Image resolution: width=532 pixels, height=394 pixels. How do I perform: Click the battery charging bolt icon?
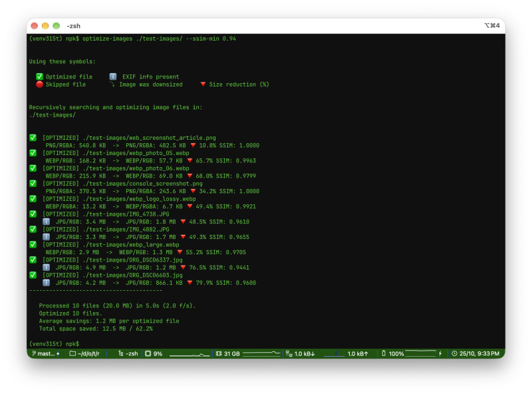[x=440, y=353]
